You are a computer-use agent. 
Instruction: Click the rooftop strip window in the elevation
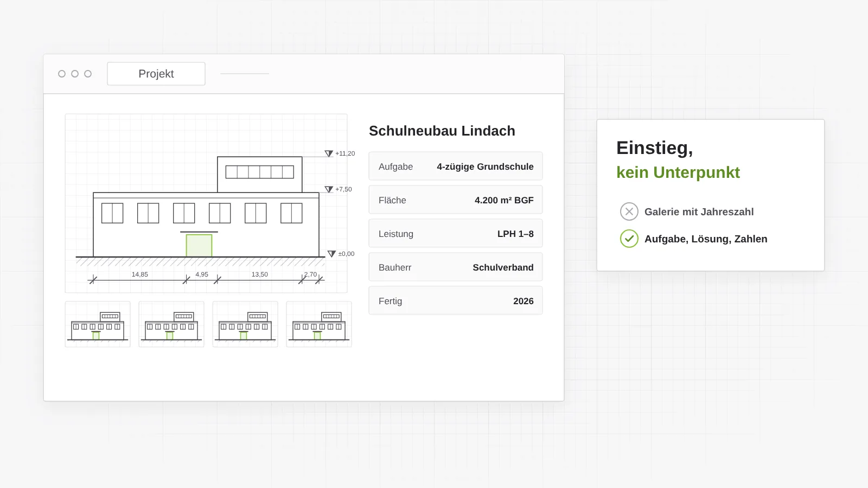[260, 172]
